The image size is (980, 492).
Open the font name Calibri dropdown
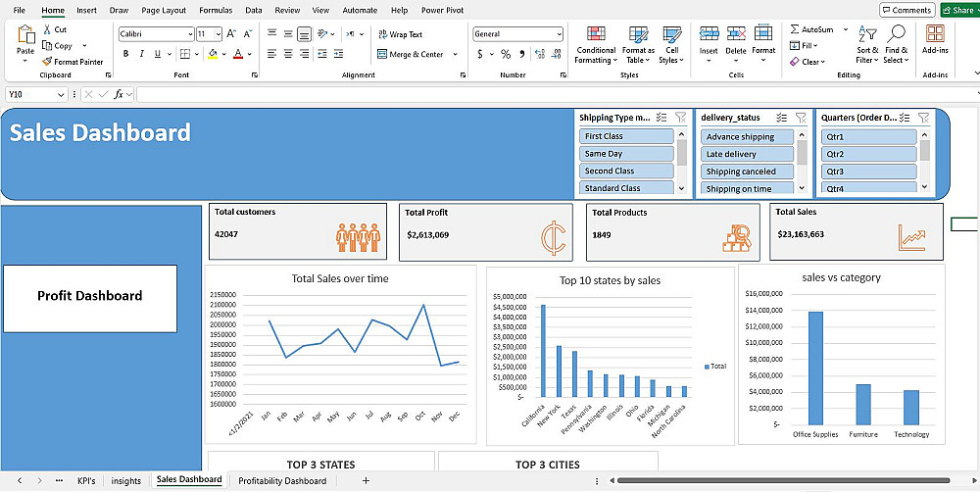pyautogui.click(x=190, y=33)
